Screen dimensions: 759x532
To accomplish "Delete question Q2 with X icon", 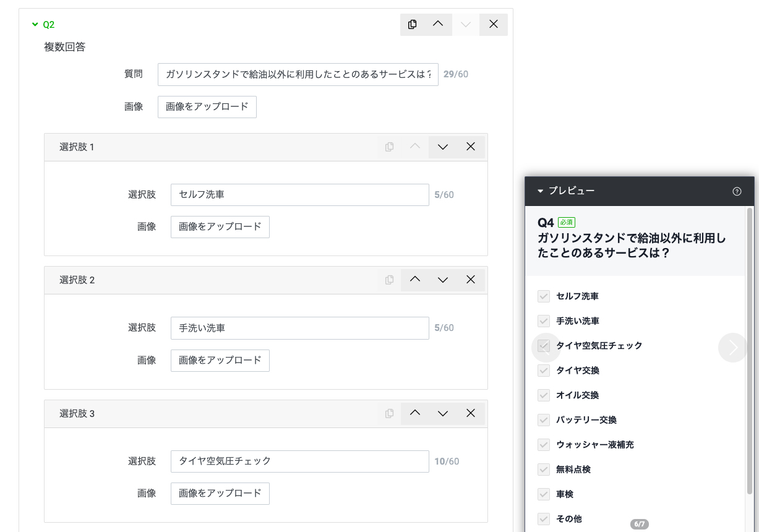I will (x=493, y=24).
